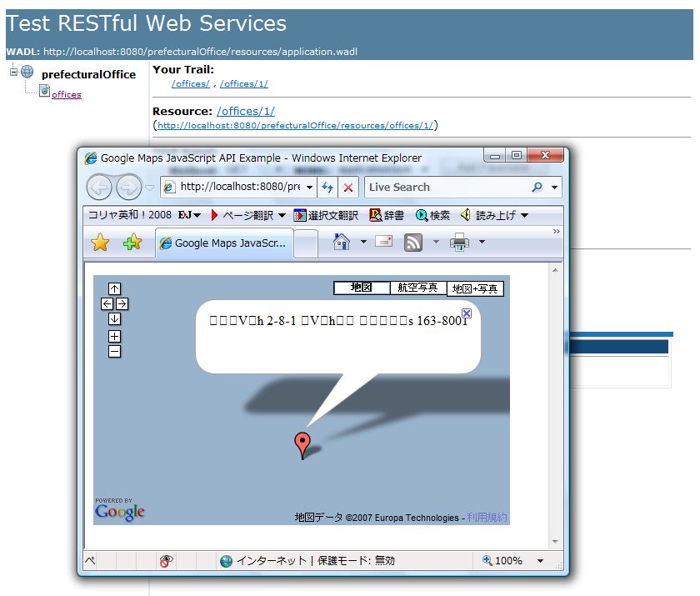
Task: Click 選択文翻訳 in translation toolbar
Action: [326, 215]
